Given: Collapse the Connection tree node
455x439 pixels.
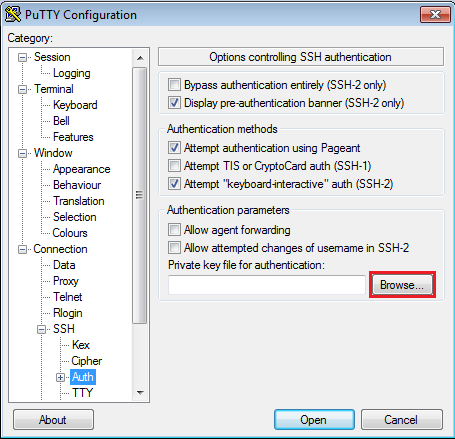Looking at the screenshot, I should click(22, 250).
